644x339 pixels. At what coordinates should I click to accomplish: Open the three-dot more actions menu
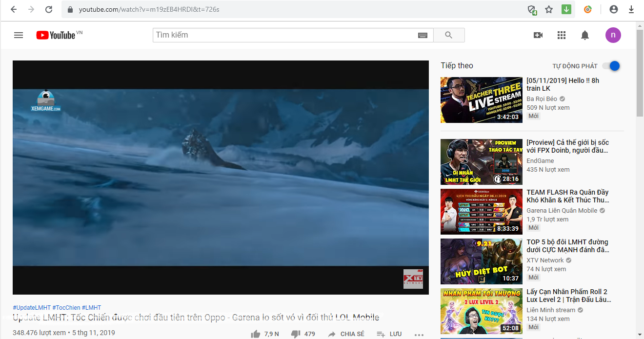click(x=419, y=335)
